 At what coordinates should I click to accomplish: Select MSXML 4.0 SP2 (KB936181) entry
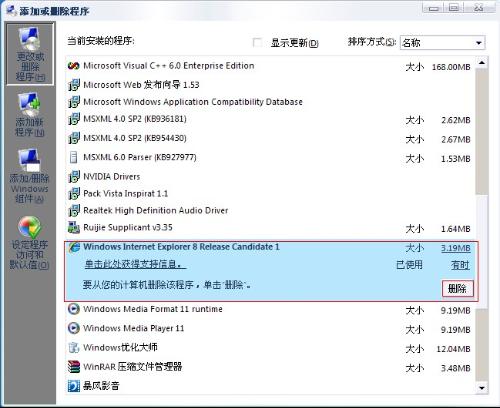click(135, 119)
